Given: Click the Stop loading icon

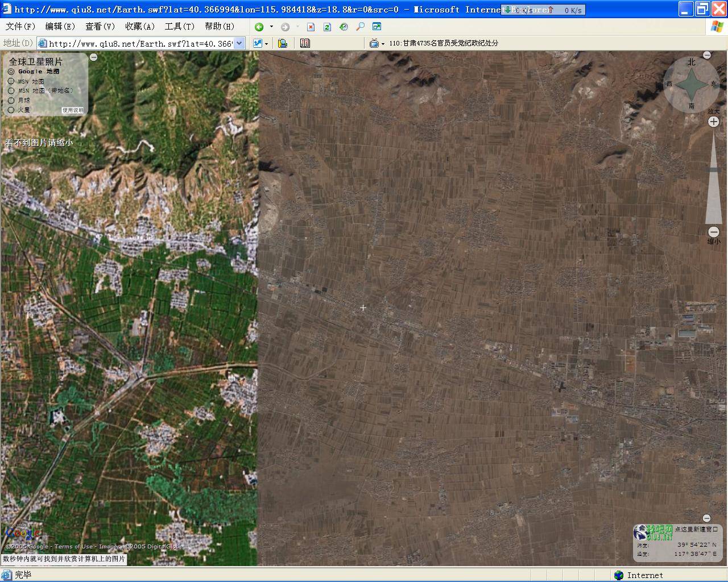Looking at the screenshot, I should [x=311, y=27].
